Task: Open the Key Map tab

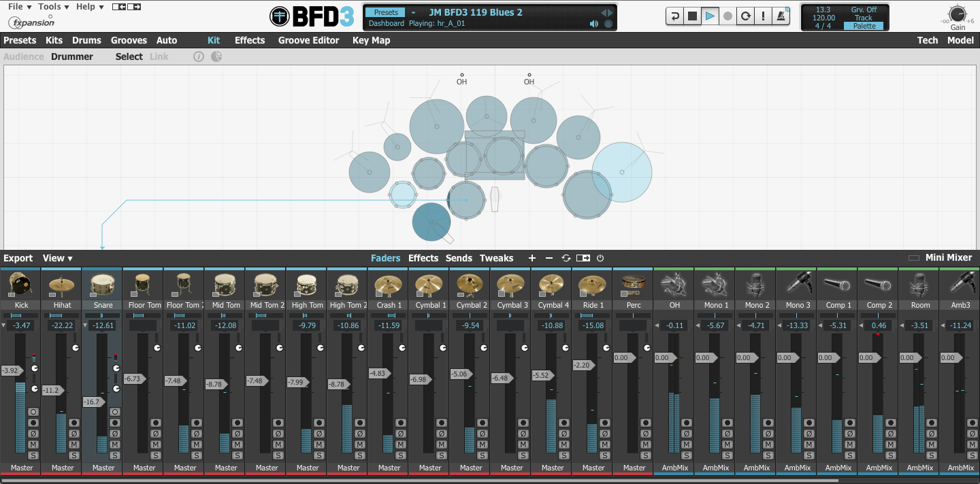Action: pos(371,40)
